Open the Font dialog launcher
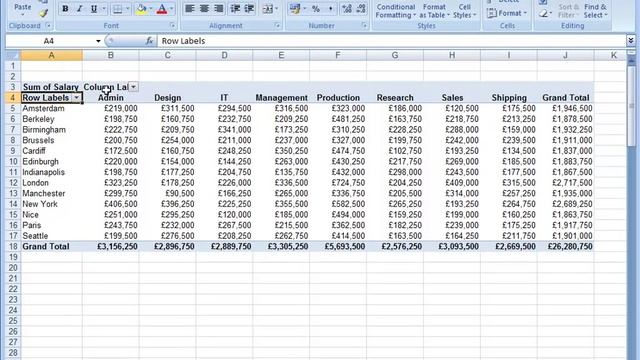640x360 pixels. point(173,26)
